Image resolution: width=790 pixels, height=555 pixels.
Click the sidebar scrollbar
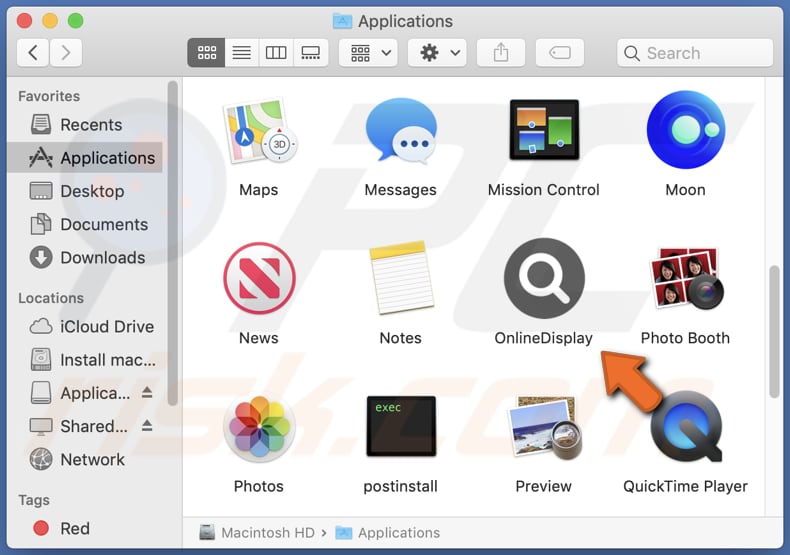click(x=173, y=243)
